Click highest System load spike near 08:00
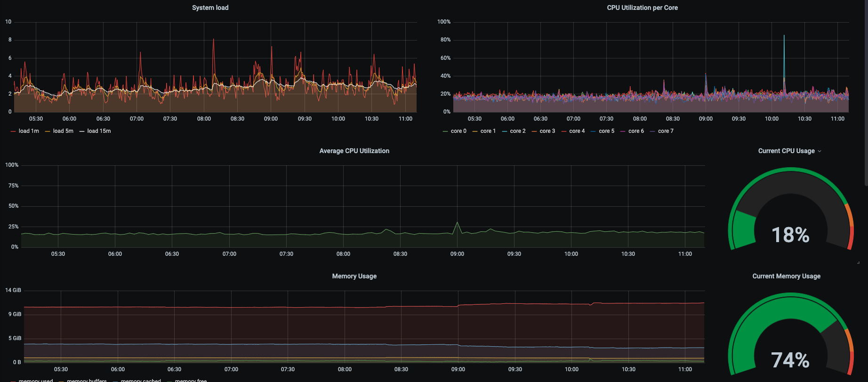Viewport: 868px width, 382px height. point(214,40)
